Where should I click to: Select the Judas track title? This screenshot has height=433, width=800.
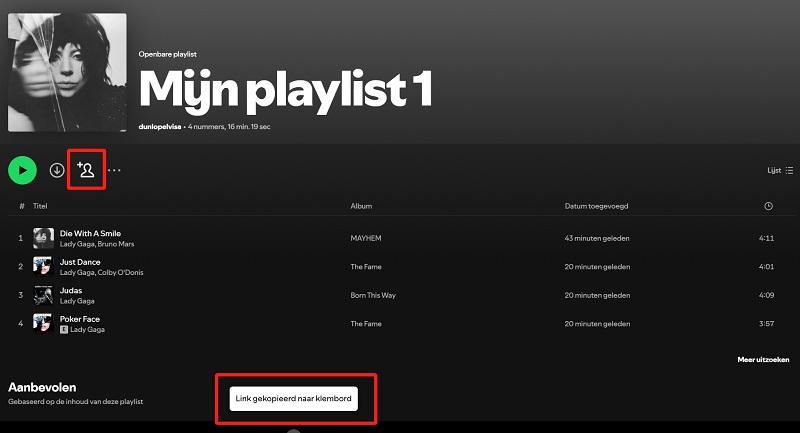pyautogui.click(x=71, y=290)
